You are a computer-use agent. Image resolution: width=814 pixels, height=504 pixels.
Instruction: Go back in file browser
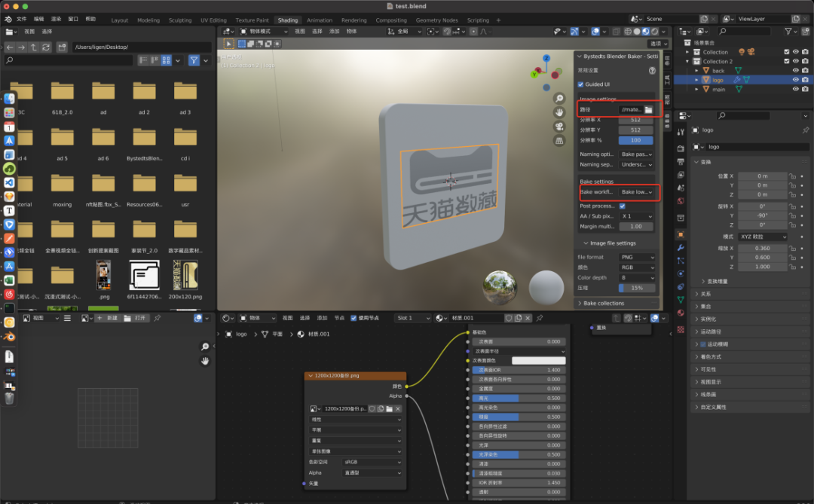[x=10, y=47]
